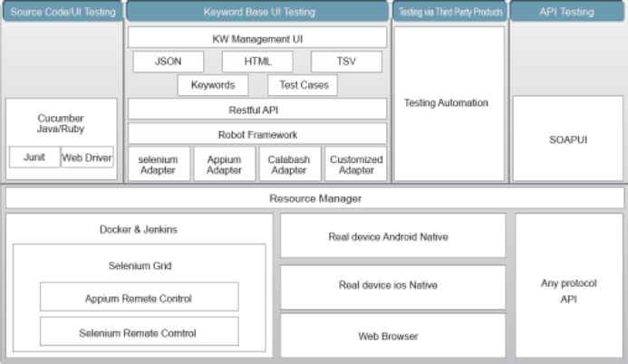Image resolution: width=628 pixels, height=364 pixels.
Task: Open the Test Cases box
Action: point(303,85)
